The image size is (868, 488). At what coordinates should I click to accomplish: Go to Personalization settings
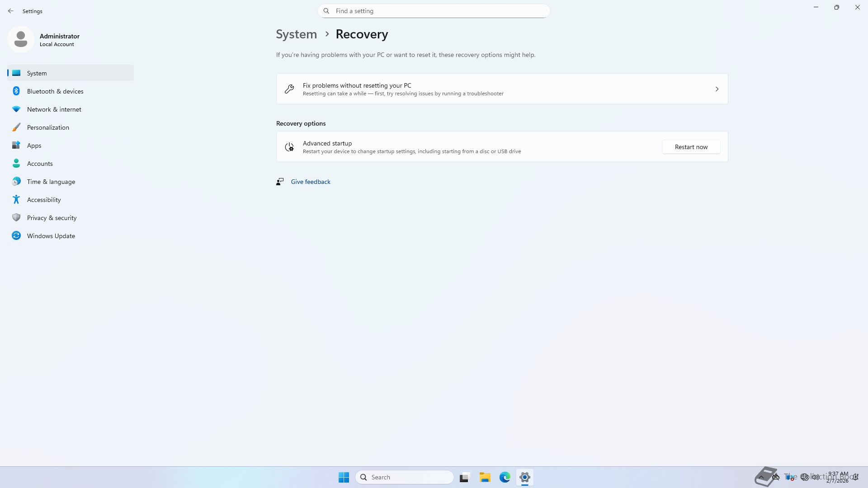pos(48,127)
